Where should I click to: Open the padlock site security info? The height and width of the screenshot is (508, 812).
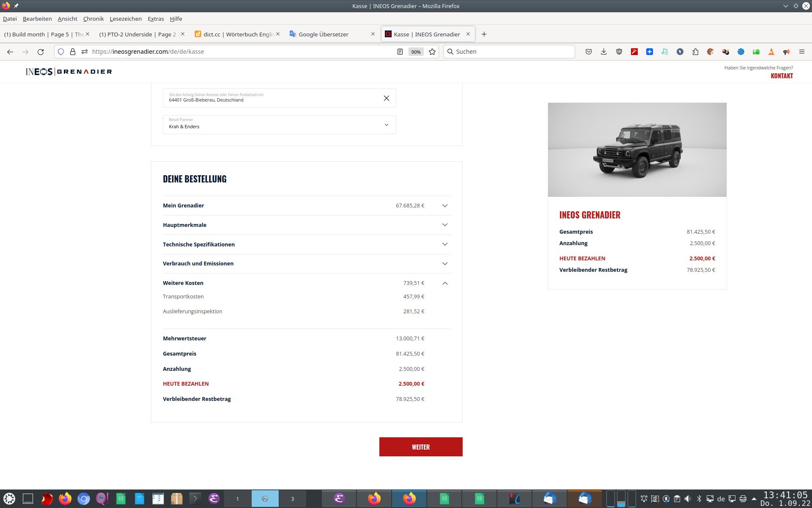[73, 52]
